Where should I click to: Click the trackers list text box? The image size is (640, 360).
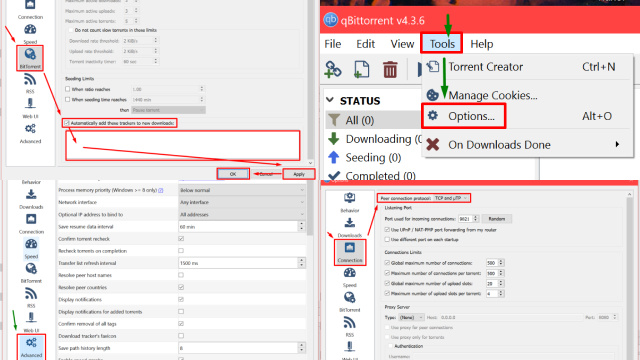(x=182, y=145)
